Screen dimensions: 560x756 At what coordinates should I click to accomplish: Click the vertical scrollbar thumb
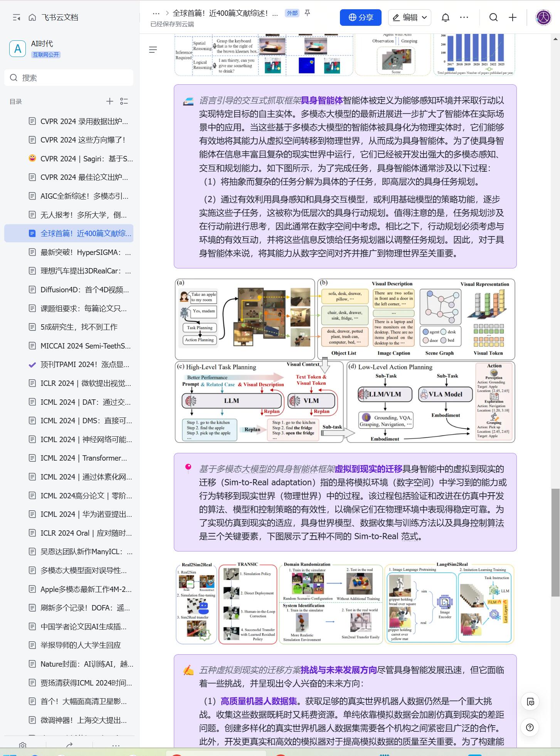[x=555, y=543]
